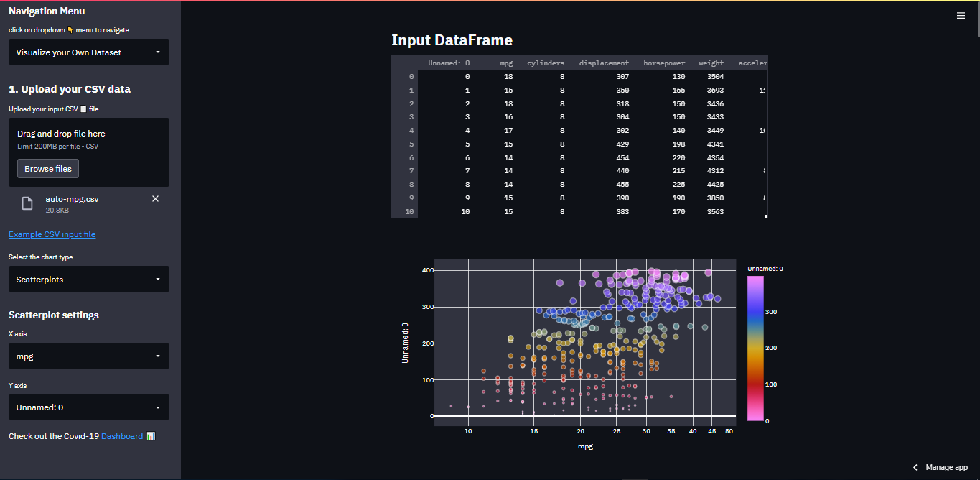Open the Covid-19 Dashboard link
Viewport: 980px width, 480px height.
point(128,436)
